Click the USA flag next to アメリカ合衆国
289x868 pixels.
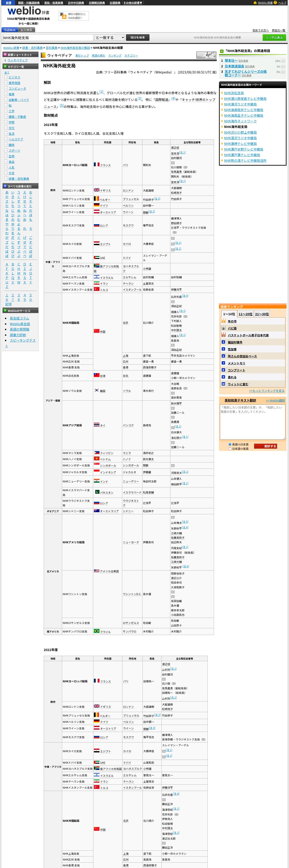[97, 571]
